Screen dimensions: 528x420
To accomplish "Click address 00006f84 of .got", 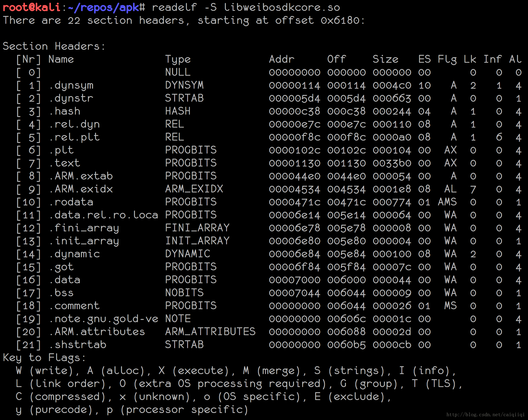I will (295, 267).
